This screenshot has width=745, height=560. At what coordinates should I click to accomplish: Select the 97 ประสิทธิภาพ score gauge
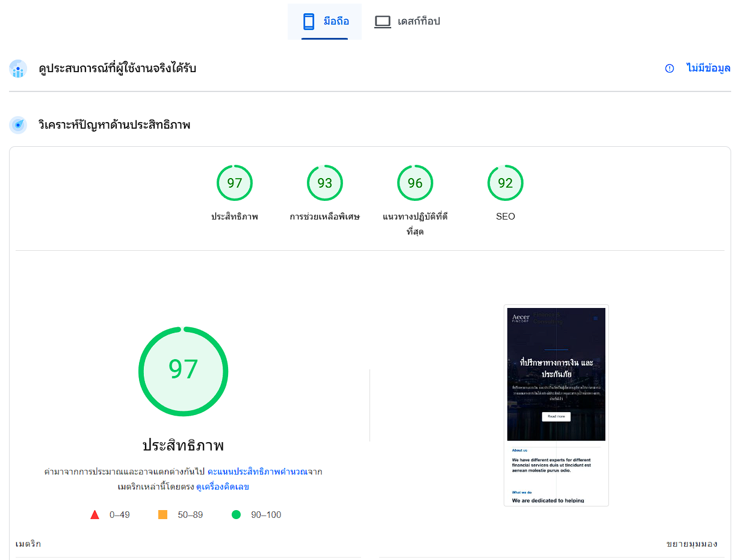[x=235, y=183]
